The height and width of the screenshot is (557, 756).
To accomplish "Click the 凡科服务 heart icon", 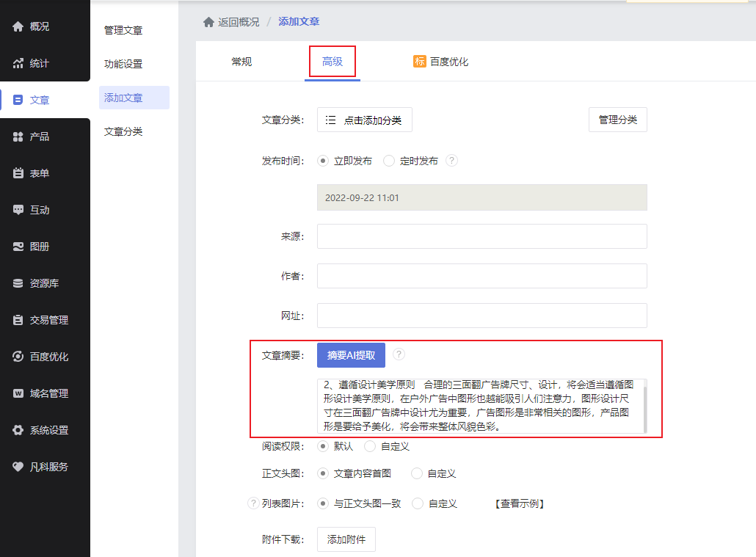I will tap(18, 466).
